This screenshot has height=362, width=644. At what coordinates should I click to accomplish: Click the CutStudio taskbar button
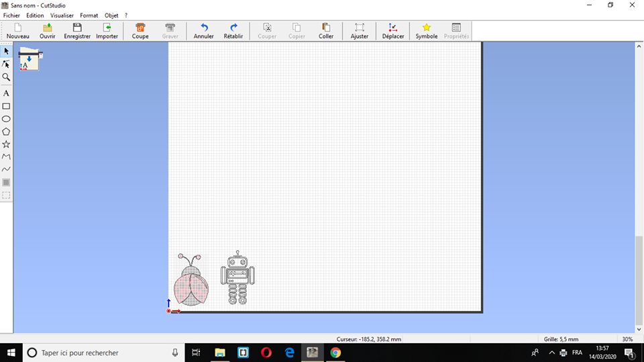tap(312, 353)
